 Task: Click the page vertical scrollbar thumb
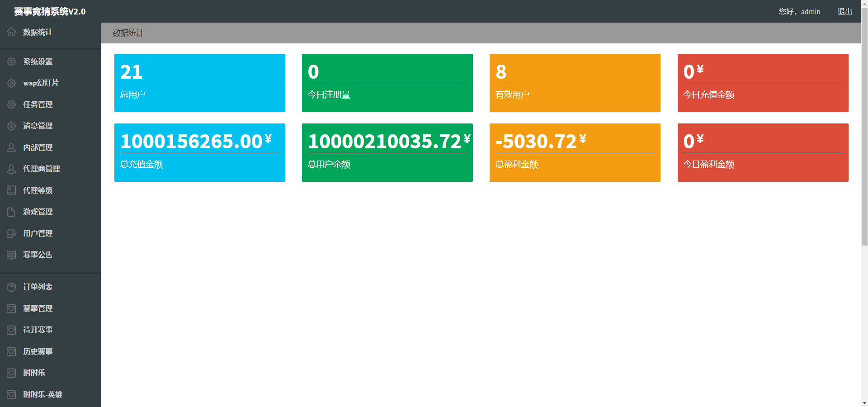coord(864,126)
